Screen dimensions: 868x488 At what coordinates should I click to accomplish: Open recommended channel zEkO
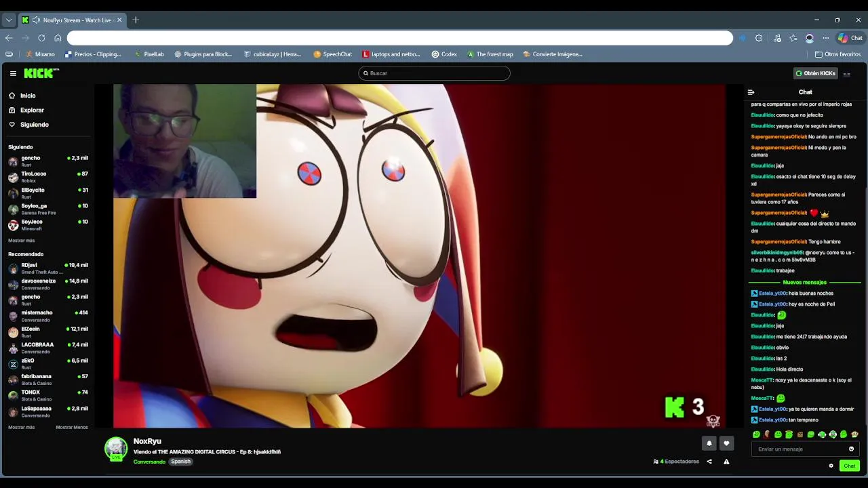tap(47, 364)
